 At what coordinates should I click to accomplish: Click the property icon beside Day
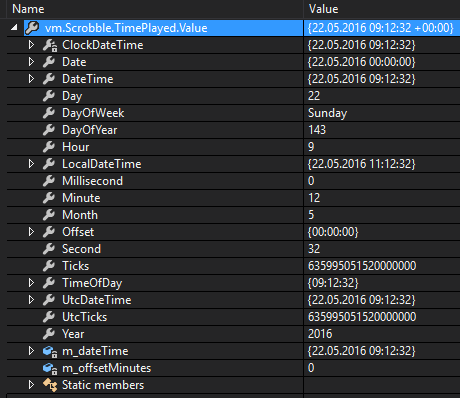tap(49, 96)
